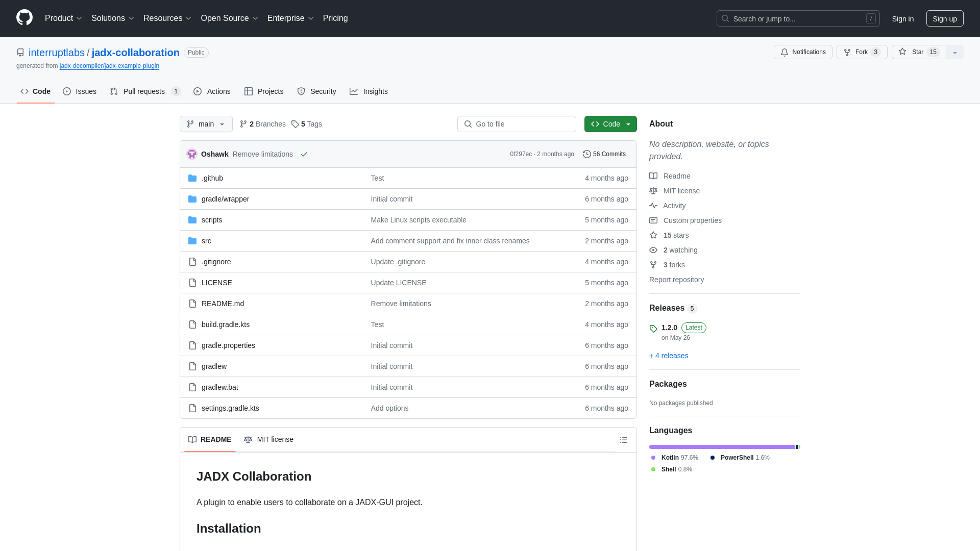Switch to the Security tab

pyautogui.click(x=317, y=91)
